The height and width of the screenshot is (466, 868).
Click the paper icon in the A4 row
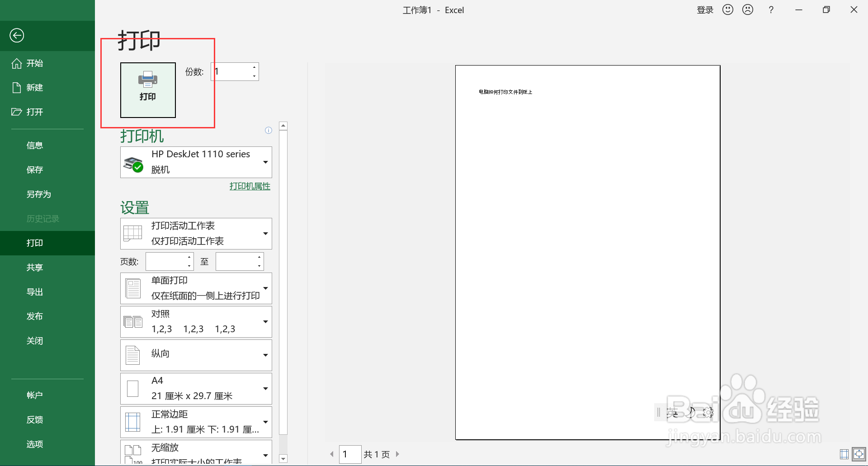[x=133, y=389]
